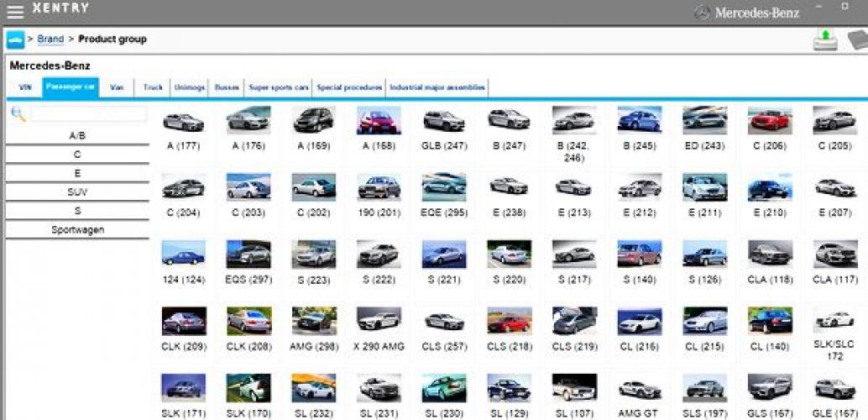Open the hamburger menu next to XENTRY
Image resolution: width=868 pixels, height=420 pixels.
coord(14,11)
